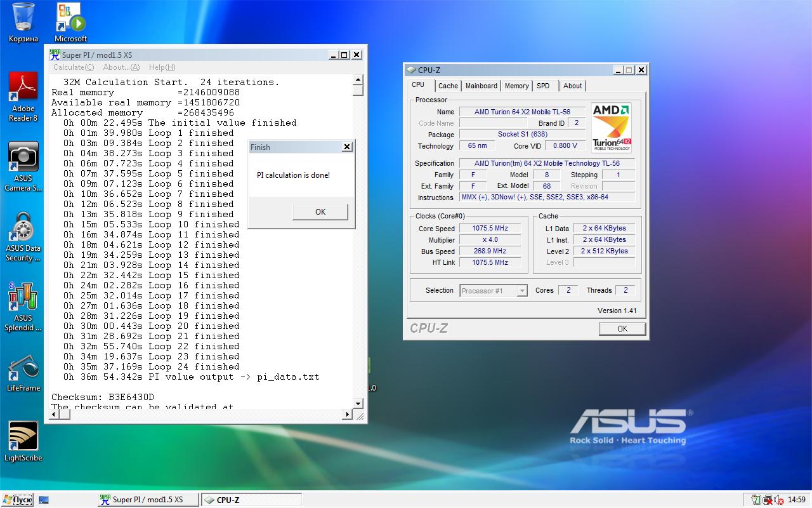Open the Help menu in Super PI
This screenshot has width=812, height=508.
point(162,67)
